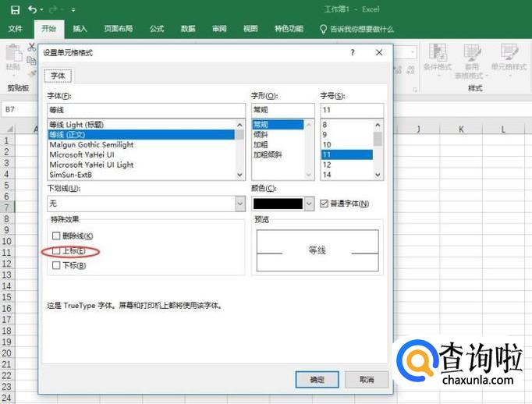
Task: Click the Redo arrow icon
Action: 53,10
